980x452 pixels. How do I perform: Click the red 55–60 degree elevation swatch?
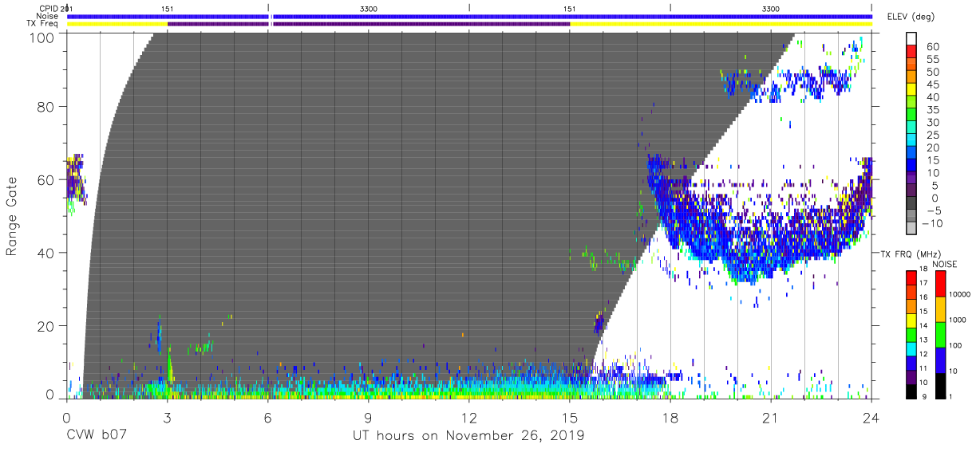click(912, 52)
